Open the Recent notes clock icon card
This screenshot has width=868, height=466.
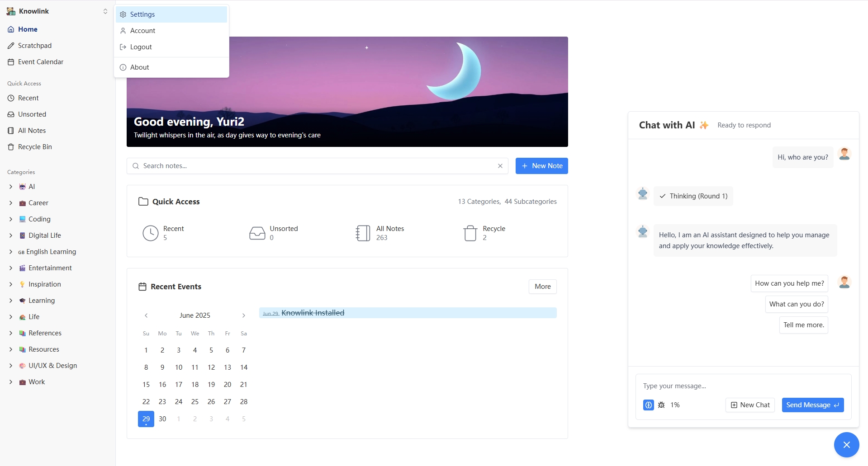[x=151, y=233]
